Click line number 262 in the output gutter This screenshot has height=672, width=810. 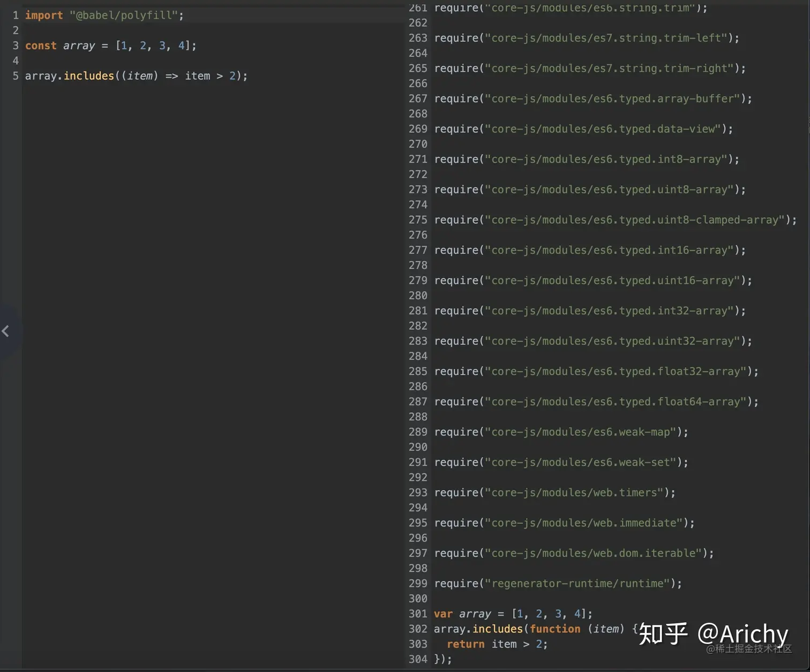418,23
